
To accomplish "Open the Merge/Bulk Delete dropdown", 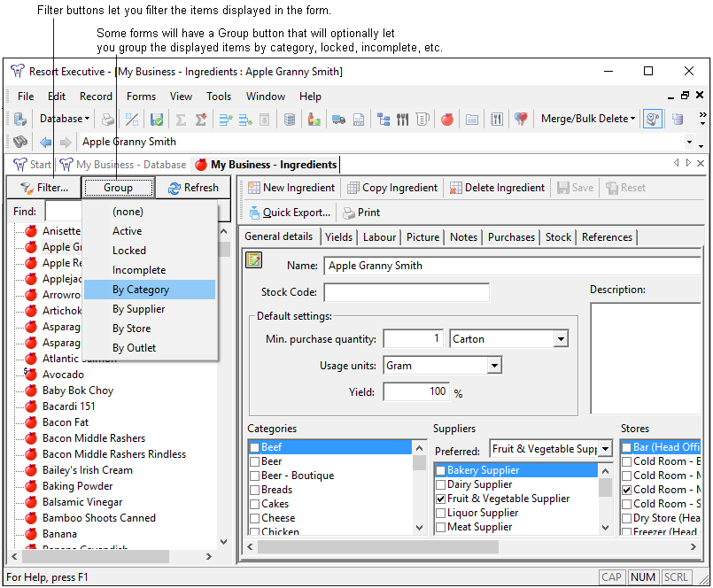I will coord(588,119).
